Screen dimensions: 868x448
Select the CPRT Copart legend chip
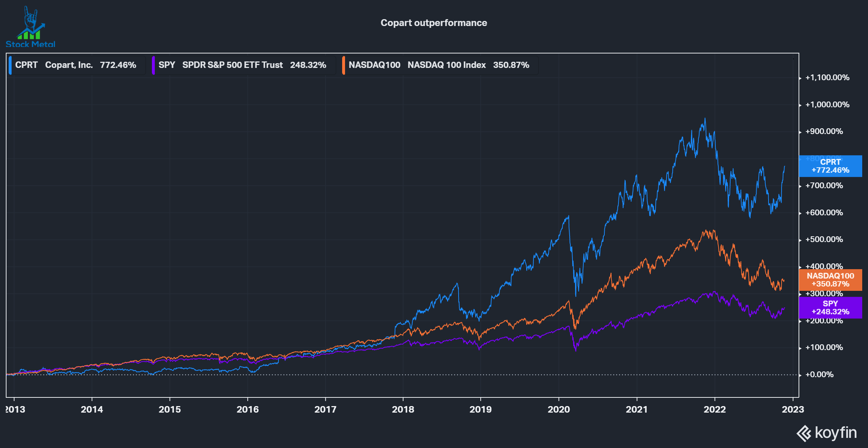pyautogui.click(x=77, y=65)
